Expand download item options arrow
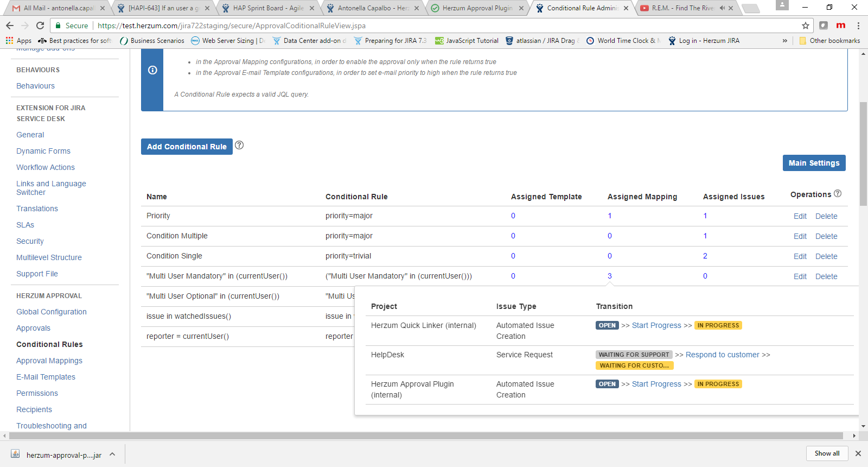Viewport: 868px width, 467px height. 112,455
